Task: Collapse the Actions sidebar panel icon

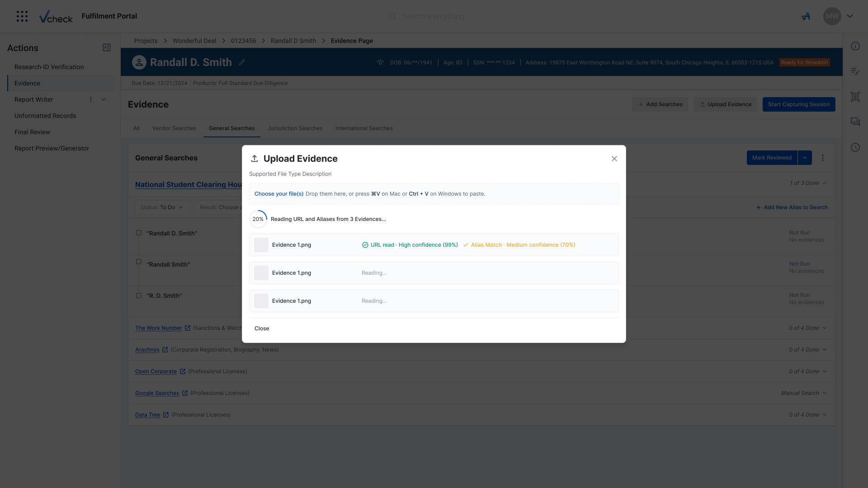Action: tap(107, 47)
